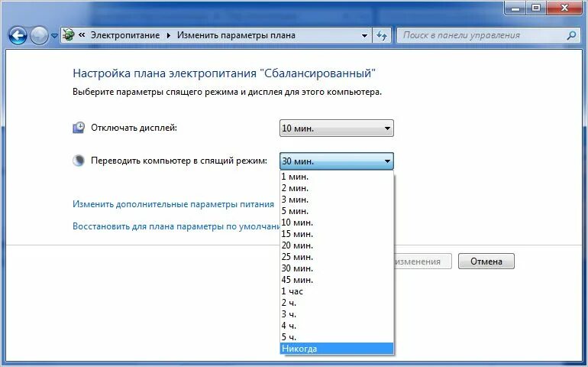Choose the 4 ч. option

337,326
